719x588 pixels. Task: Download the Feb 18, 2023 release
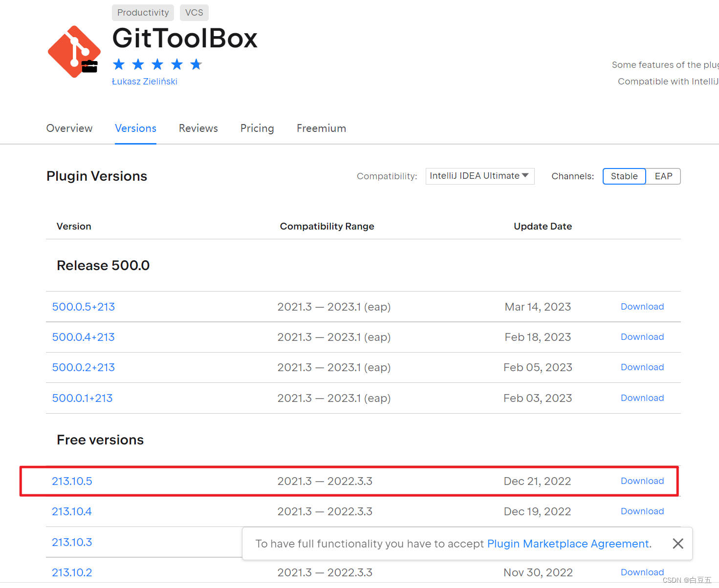642,337
